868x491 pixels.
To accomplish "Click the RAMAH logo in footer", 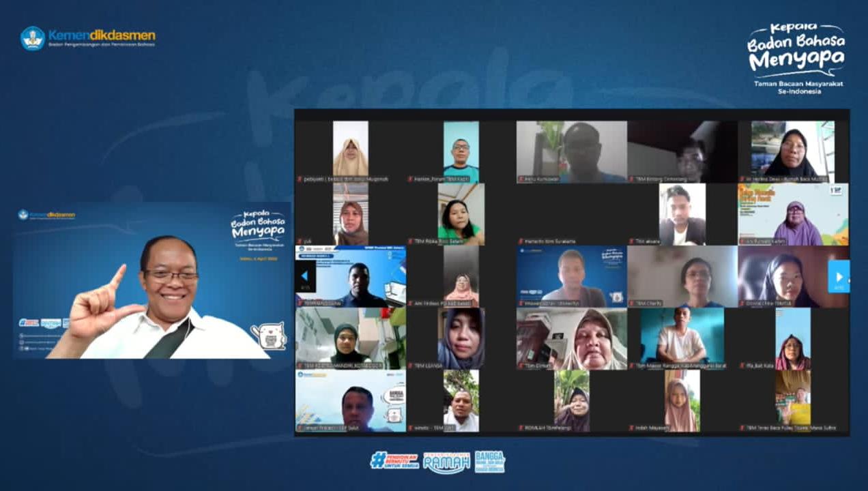I will point(446,462).
